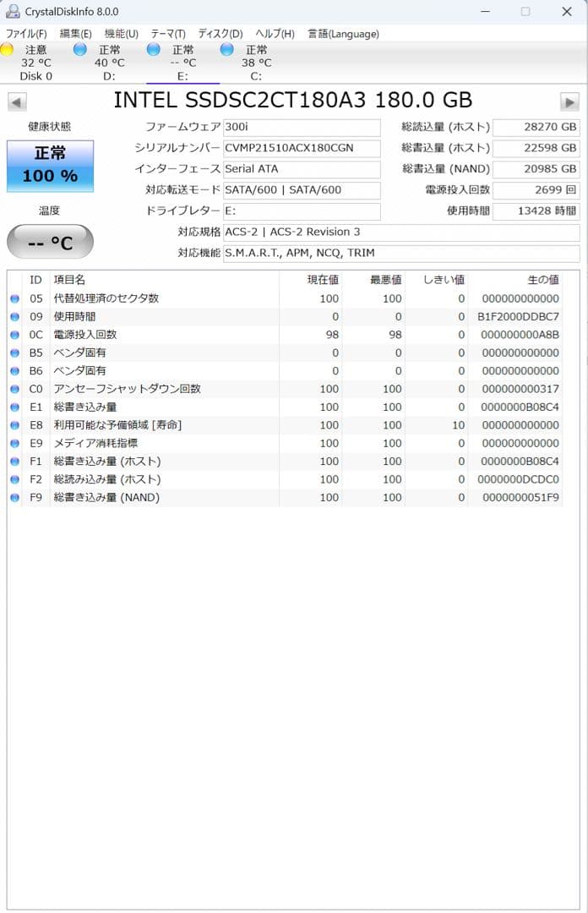Select Disk 0 with yellow caution icon

pos(7,50)
